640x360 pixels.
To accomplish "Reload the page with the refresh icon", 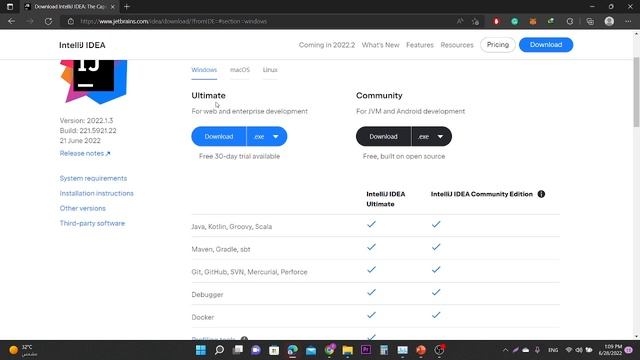I will click(x=48, y=21).
